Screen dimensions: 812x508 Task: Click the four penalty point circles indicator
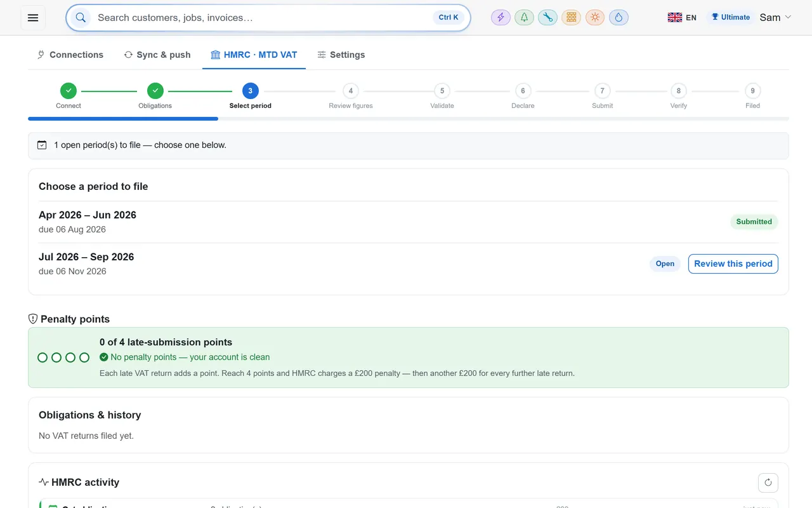[63, 358]
